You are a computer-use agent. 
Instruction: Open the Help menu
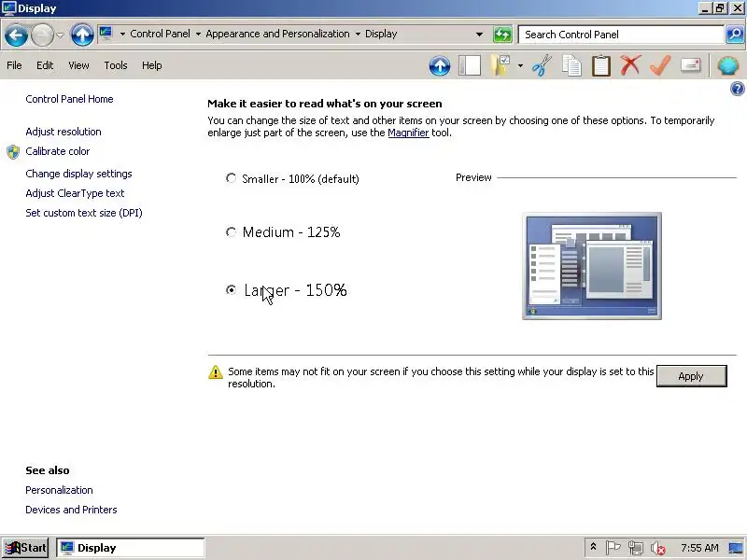pyautogui.click(x=152, y=65)
